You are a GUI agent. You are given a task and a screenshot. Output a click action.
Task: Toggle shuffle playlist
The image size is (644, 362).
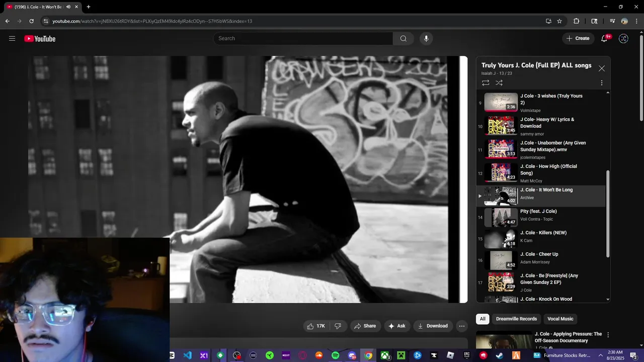499,83
